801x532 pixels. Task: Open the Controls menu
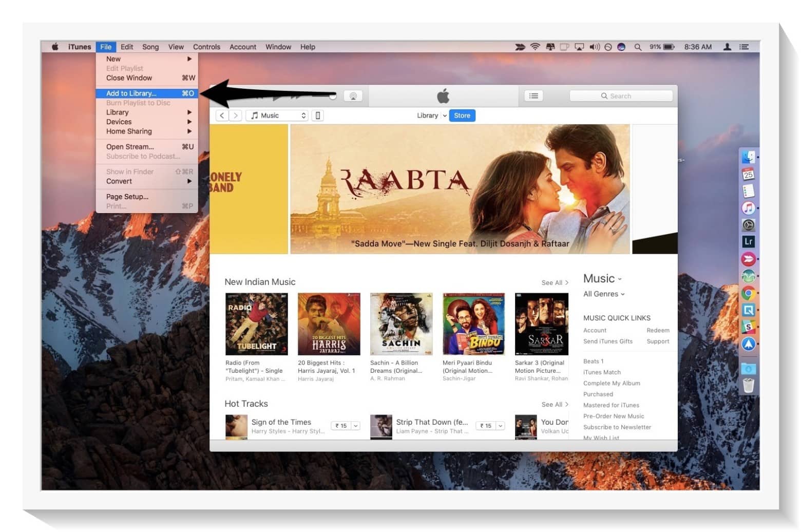[x=206, y=47]
